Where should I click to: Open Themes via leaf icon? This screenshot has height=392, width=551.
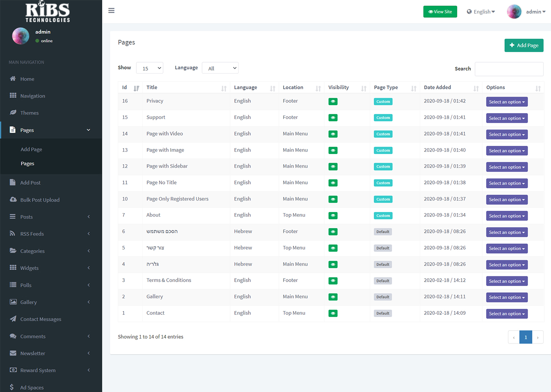click(x=13, y=113)
